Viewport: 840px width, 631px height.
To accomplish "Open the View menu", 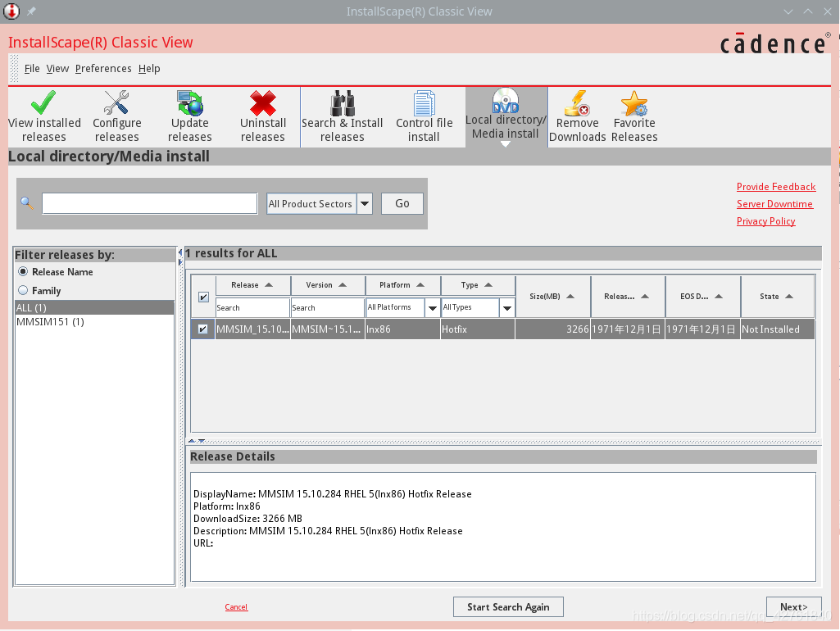I will (x=57, y=69).
